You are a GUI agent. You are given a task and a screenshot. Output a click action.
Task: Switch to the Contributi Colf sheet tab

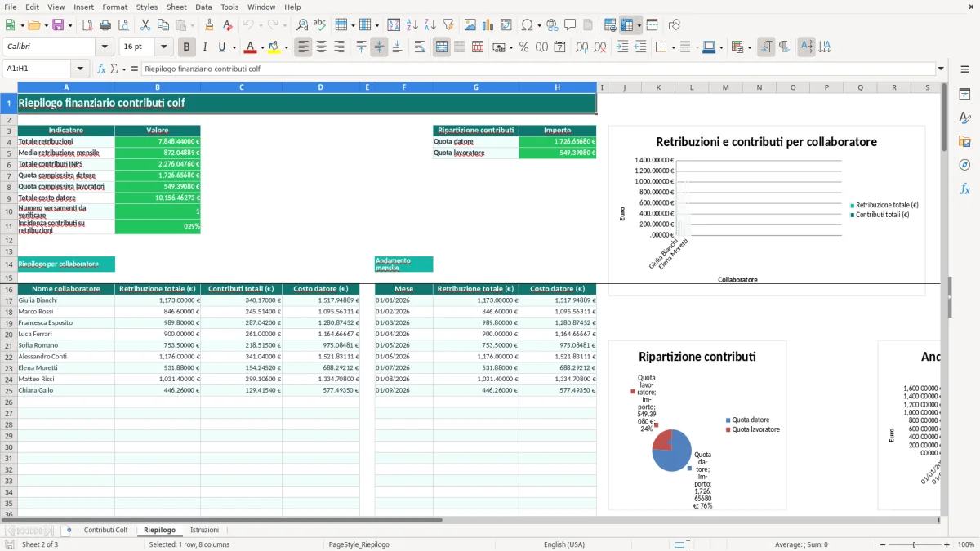[105, 530]
